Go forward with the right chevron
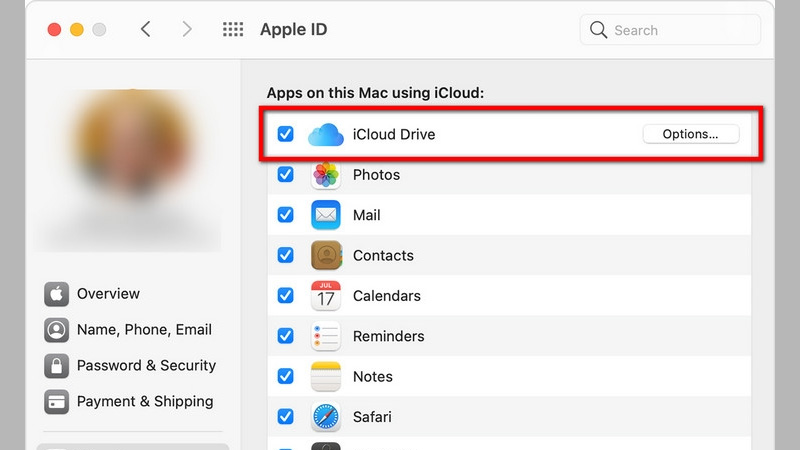 pyautogui.click(x=187, y=29)
